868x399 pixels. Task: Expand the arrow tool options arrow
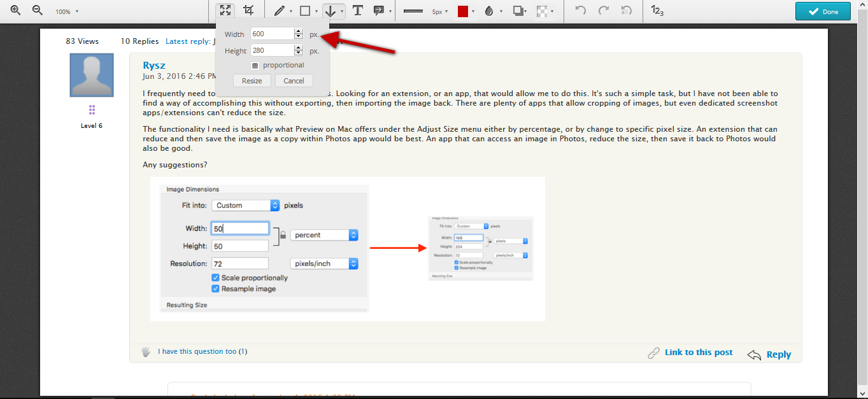[x=342, y=11]
